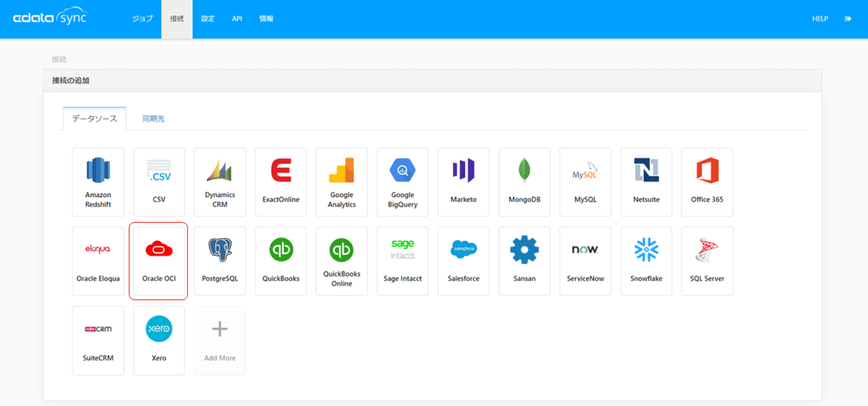Click the Add More connectors button
Viewport: 868px width, 406px height.
pyautogui.click(x=220, y=340)
